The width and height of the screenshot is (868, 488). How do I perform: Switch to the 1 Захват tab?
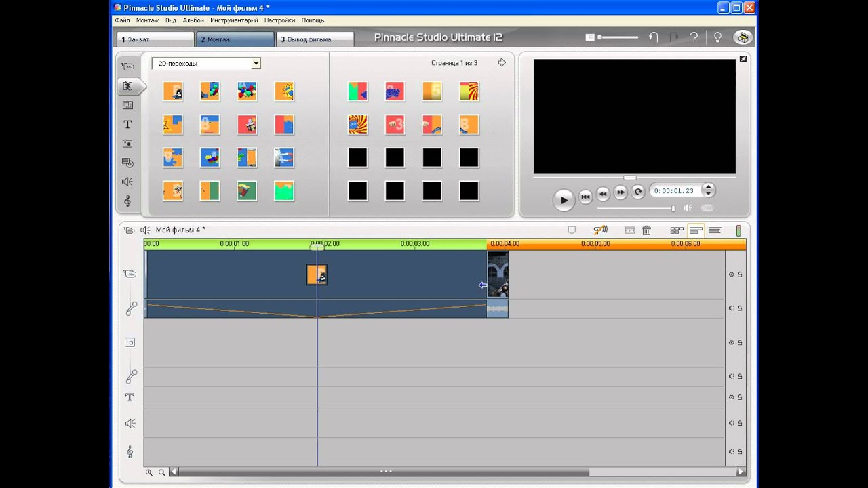pos(155,39)
